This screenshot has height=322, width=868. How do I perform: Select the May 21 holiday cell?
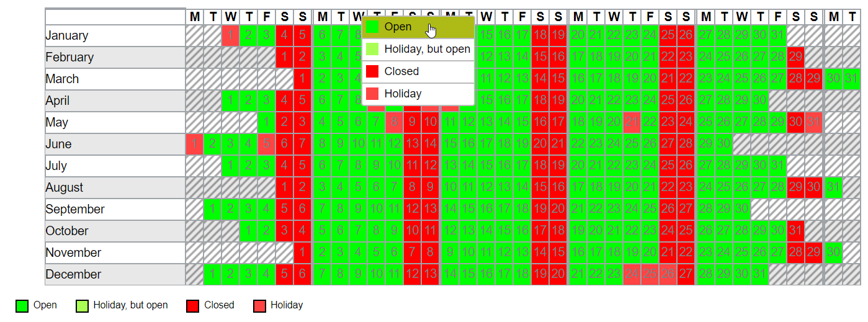(x=632, y=122)
